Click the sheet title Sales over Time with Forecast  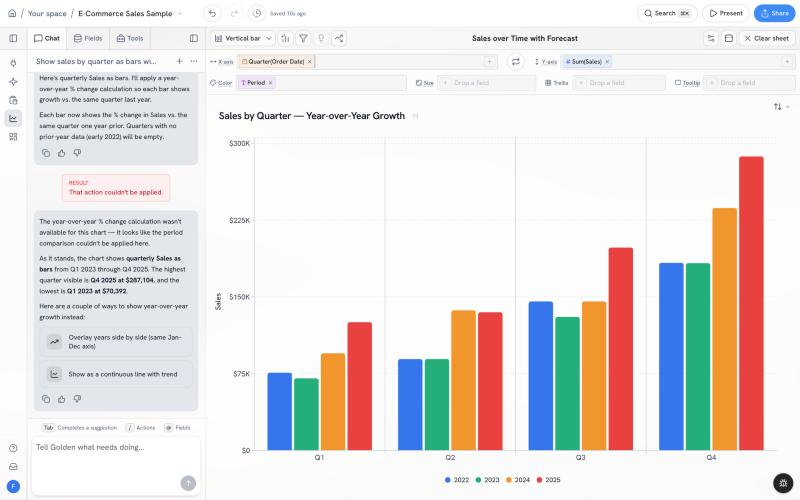524,38
